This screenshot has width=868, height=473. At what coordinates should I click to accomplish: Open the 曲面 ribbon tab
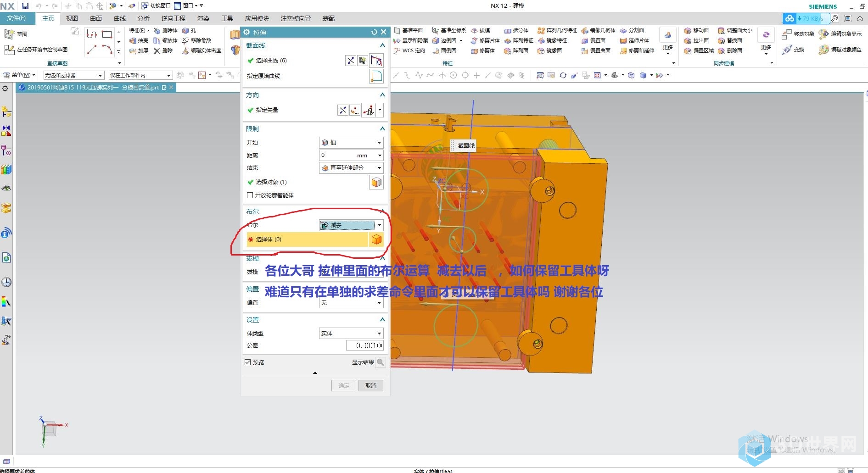pos(96,18)
